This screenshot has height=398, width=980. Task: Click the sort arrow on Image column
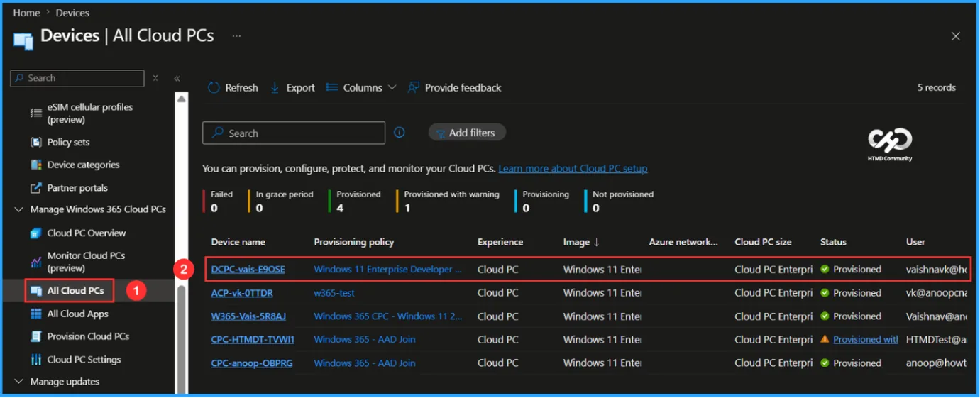click(x=596, y=242)
